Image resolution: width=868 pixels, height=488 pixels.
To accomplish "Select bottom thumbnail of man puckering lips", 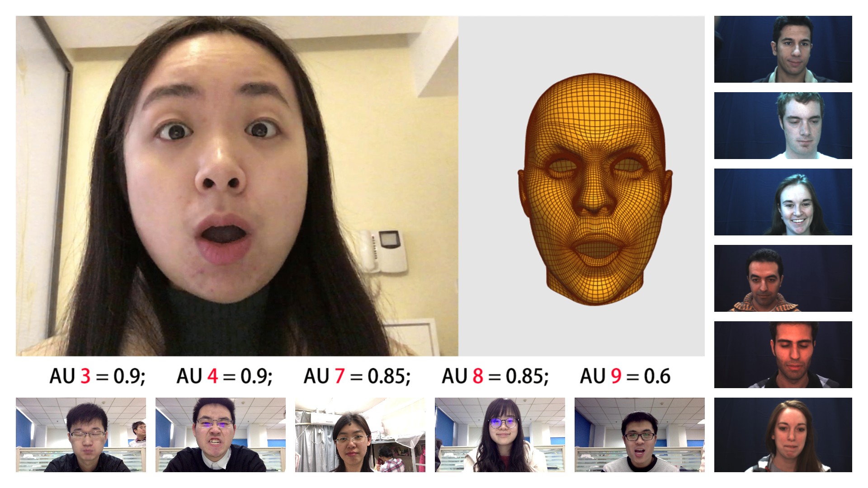I will 81,435.
